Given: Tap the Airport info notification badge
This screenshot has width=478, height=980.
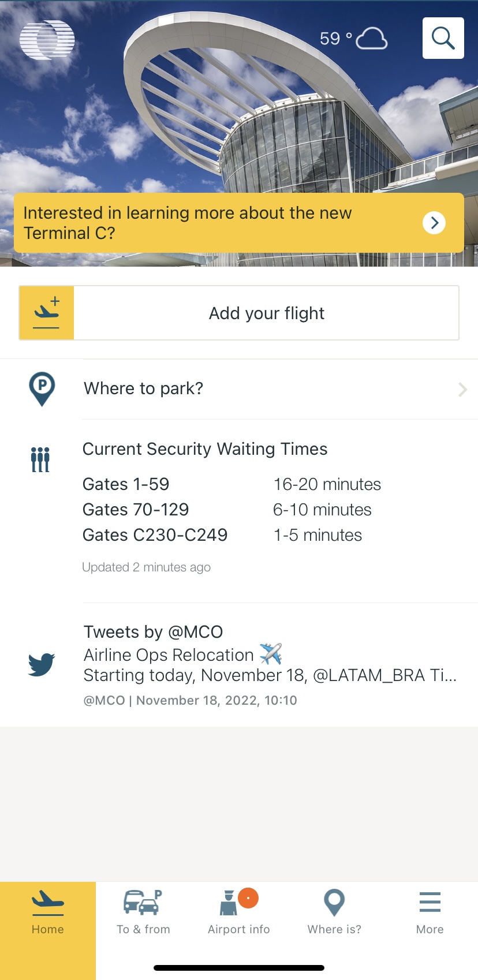Looking at the screenshot, I should pos(248,898).
